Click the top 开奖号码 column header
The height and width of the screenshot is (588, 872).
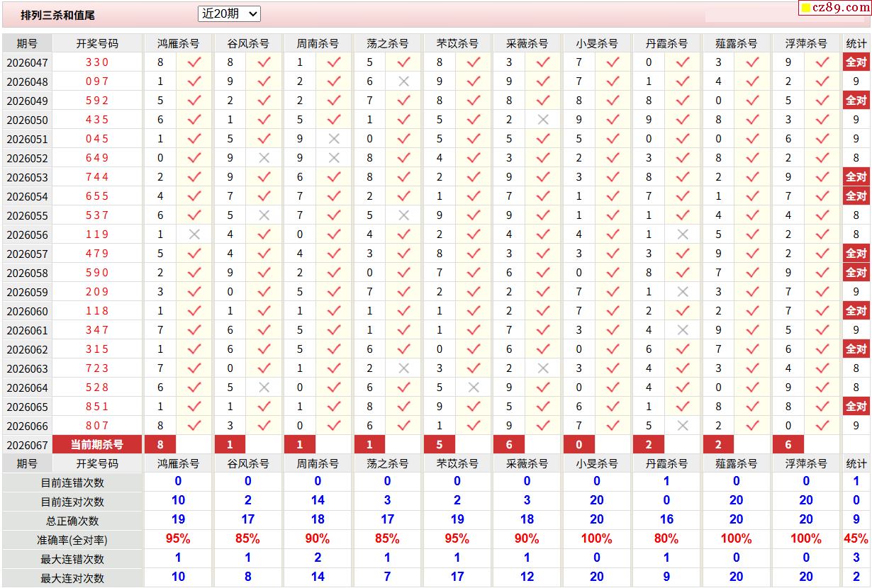(x=97, y=43)
